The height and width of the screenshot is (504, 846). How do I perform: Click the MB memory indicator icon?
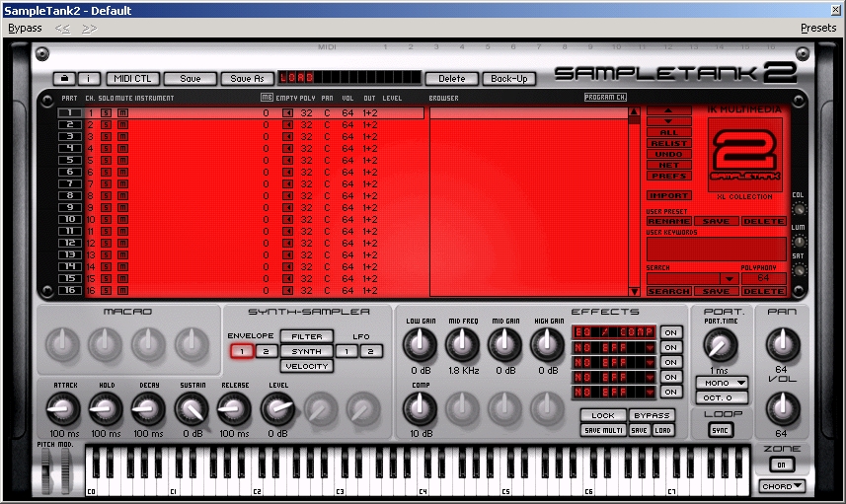(267, 98)
